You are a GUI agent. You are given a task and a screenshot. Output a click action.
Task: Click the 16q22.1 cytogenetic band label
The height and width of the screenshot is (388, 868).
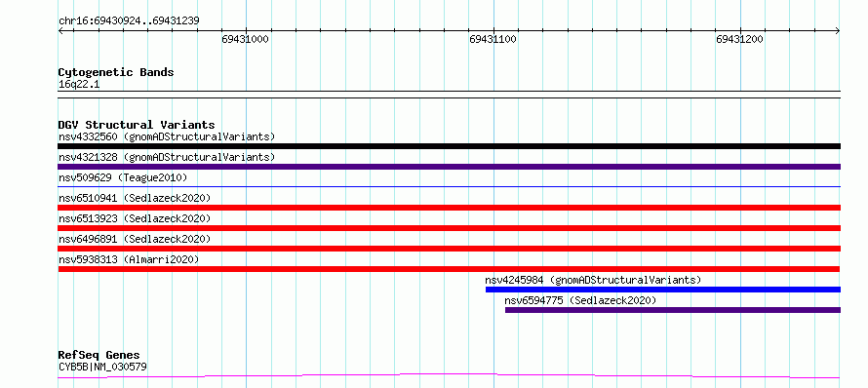pos(79,85)
